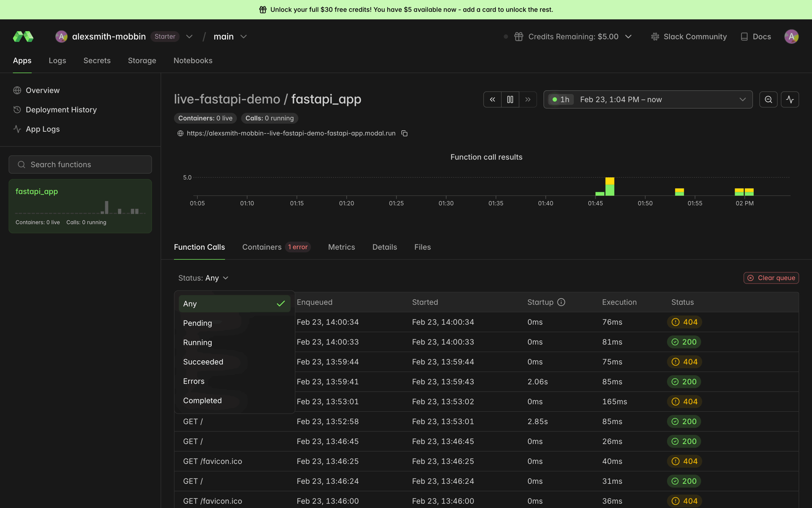Open the Details tab

(x=384, y=247)
